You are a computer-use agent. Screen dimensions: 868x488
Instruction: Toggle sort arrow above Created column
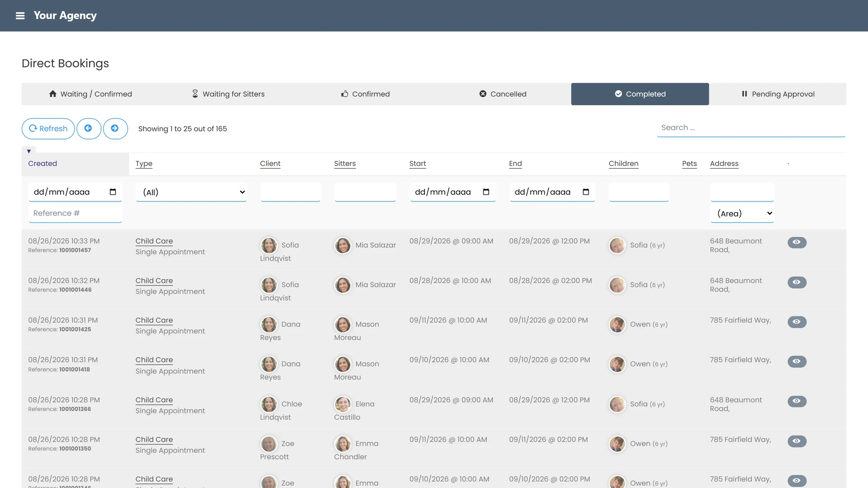click(29, 151)
